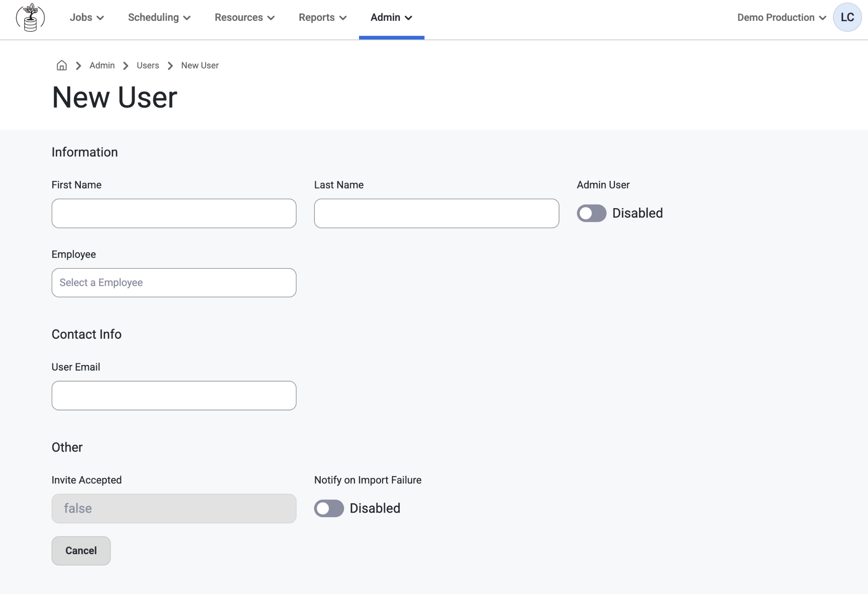Click the Invite Accepted label
Viewport: 868px width, 594px height.
click(86, 480)
